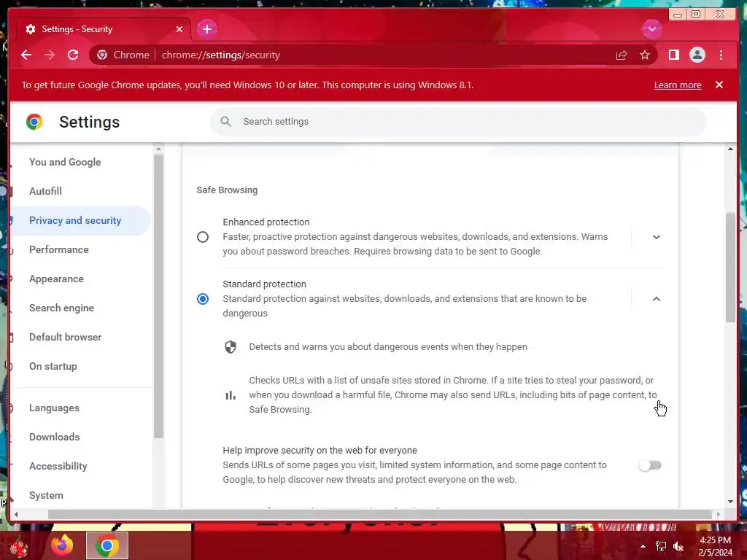Open Appearance settings section
The image size is (747, 560).
[x=56, y=279]
